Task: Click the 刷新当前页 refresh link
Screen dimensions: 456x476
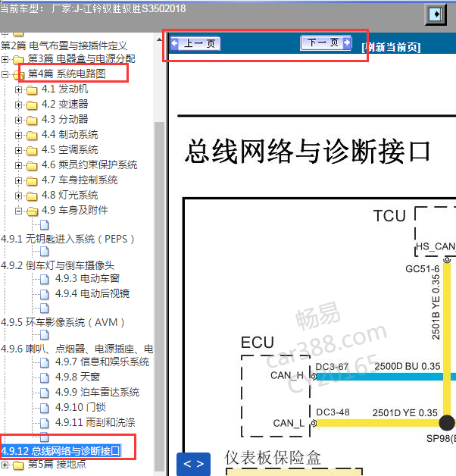Action: 391,47
